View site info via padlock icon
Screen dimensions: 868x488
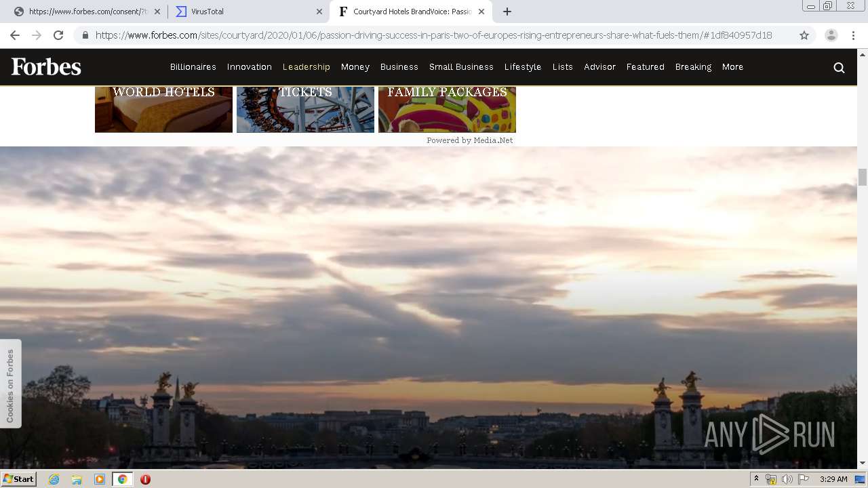tap(85, 35)
